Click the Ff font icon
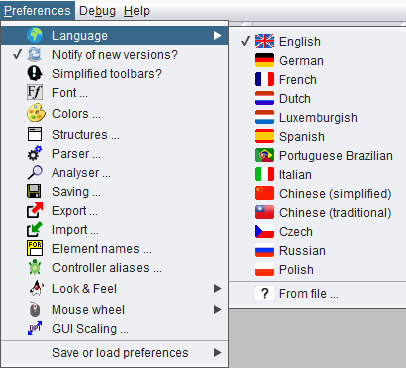Image resolution: width=406 pixels, height=368 pixels. [35, 92]
